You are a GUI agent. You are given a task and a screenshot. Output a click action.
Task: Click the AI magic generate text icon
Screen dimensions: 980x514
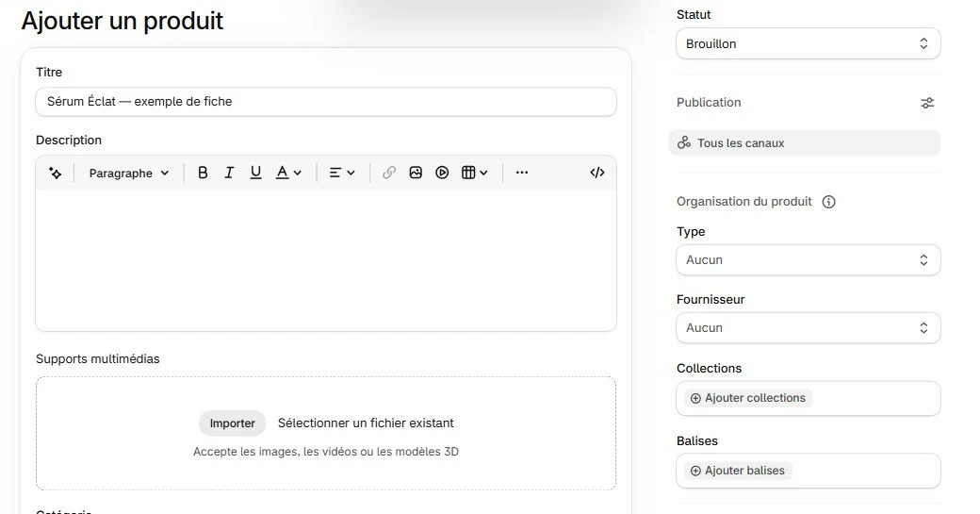55,174
